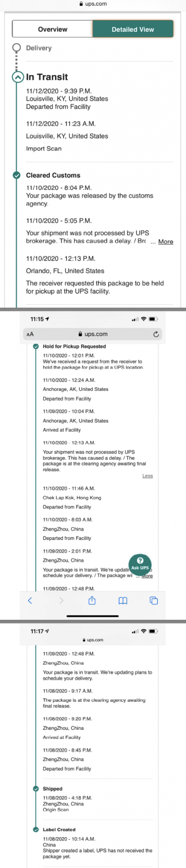Collapse the In Transit section chevron

point(17,77)
